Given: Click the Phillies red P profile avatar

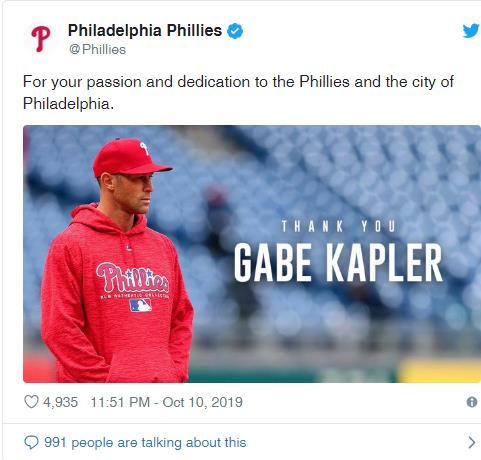Looking at the screenshot, I should [x=41, y=39].
